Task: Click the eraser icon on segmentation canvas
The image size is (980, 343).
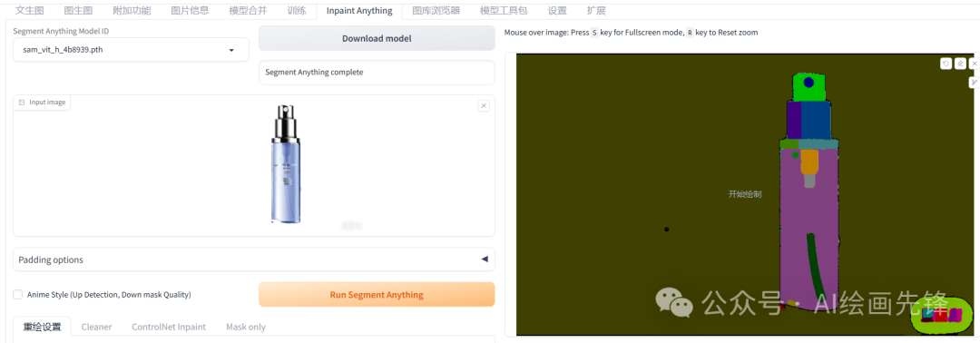Action: pyautogui.click(x=961, y=64)
